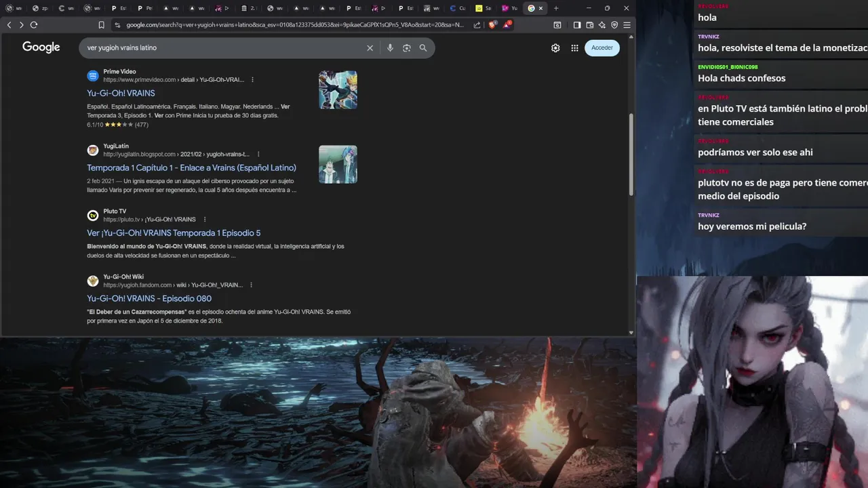Switch to the 'Sa' browser tab
This screenshot has width=868, height=488.
(484, 8)
